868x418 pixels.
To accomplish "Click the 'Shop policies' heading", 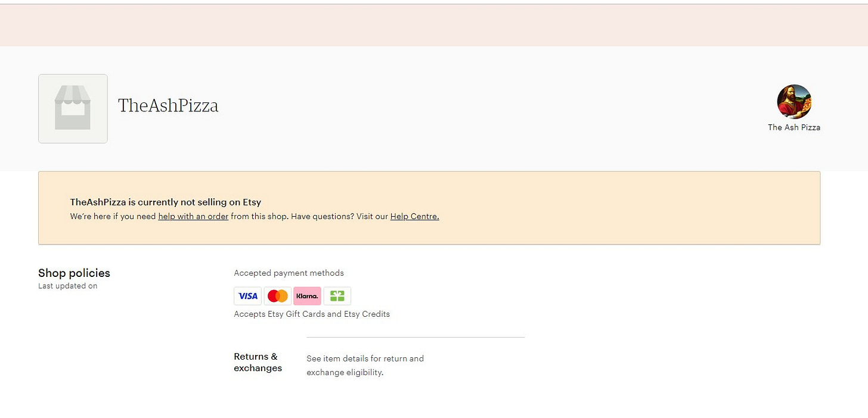I will click(x=74, y=273).
